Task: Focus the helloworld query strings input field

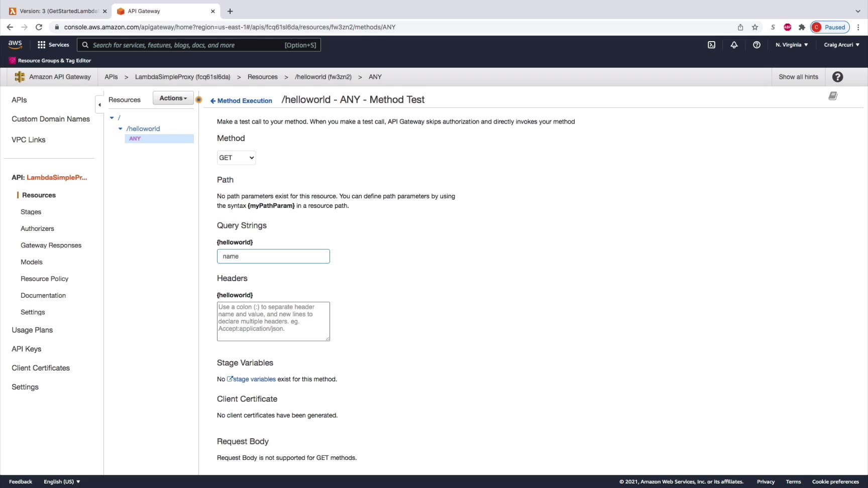Action: (x=273, y=256)
